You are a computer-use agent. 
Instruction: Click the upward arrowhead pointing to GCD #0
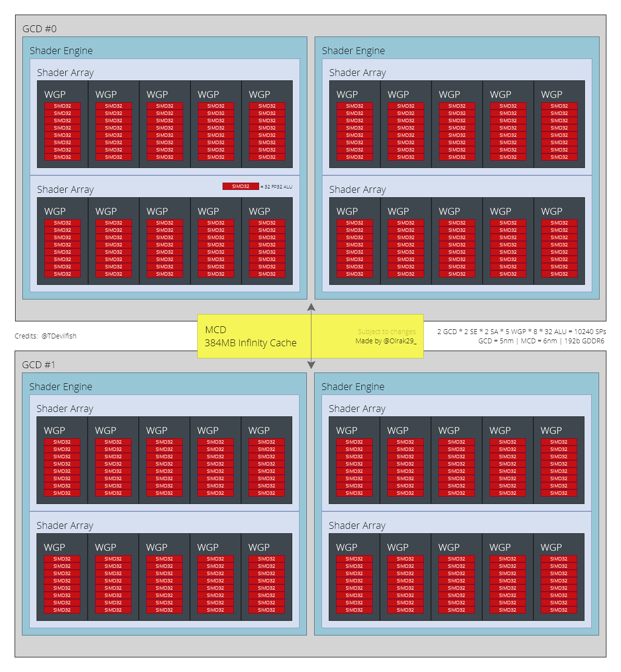[x=311, y=307]
